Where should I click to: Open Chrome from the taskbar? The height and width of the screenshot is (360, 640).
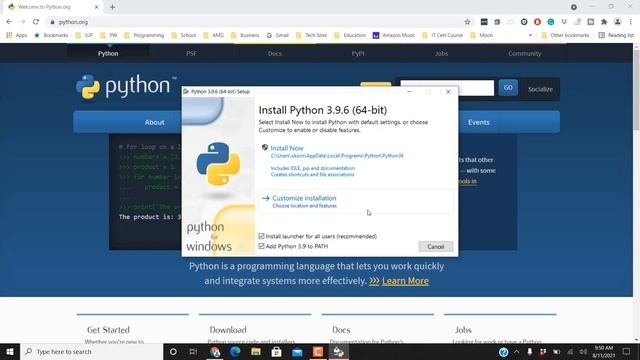coord(215,351)
